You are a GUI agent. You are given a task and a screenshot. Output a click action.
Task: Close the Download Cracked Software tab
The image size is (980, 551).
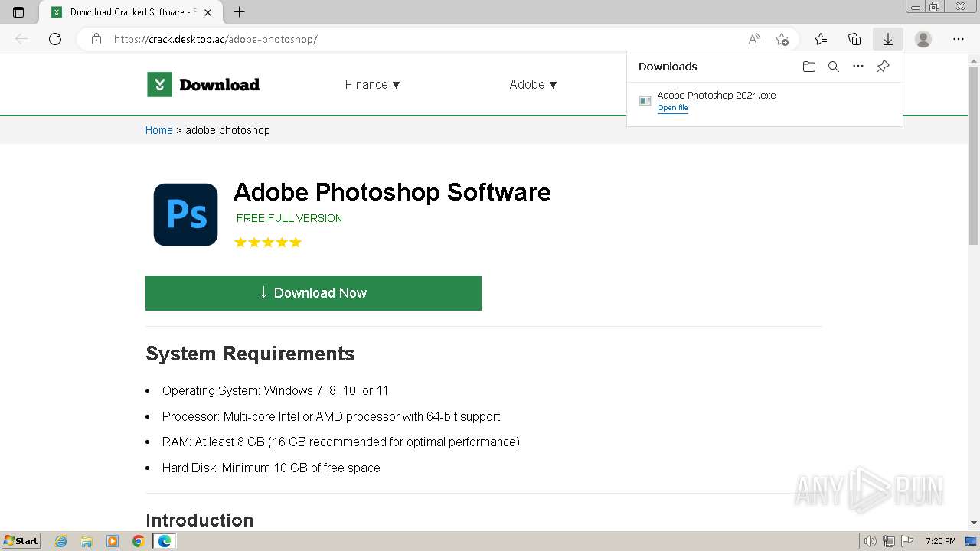pyautogui.click(x=207, y=12)
